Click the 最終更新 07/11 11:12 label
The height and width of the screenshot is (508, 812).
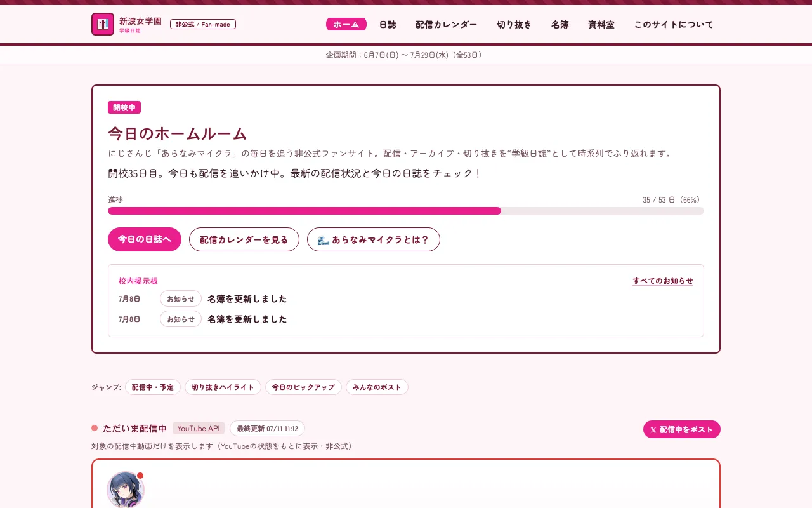pyautogui.click(x=267, y=428)
